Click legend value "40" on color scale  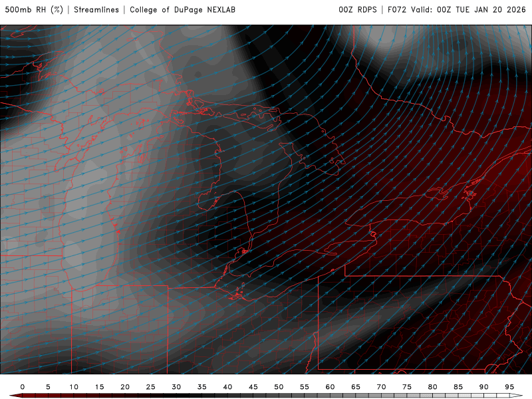(x=227, y=387)
